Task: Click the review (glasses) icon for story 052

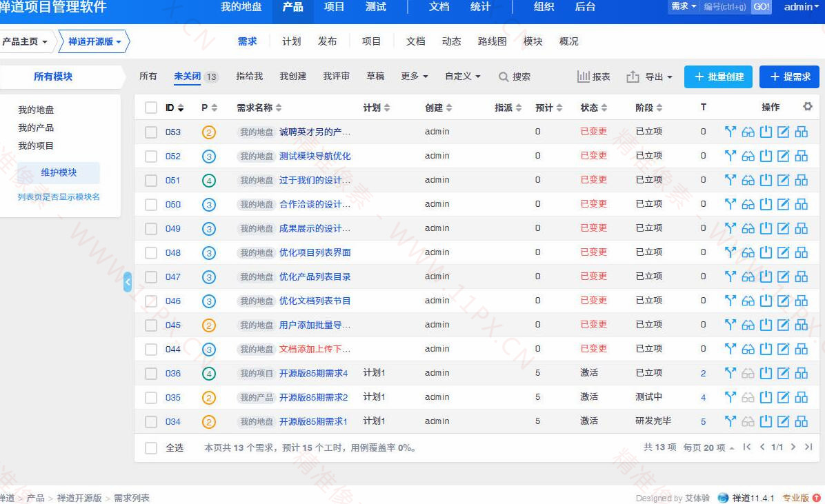Action: point(748,156)
